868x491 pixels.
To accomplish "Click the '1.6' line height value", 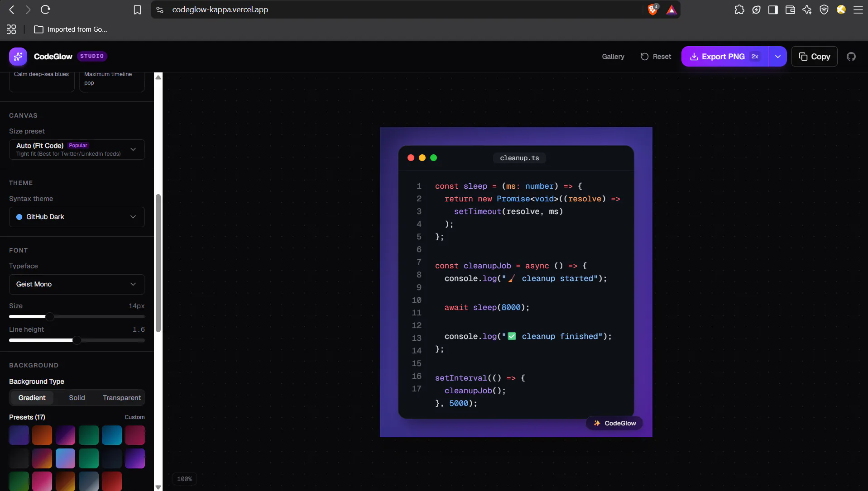I will 139,329.
